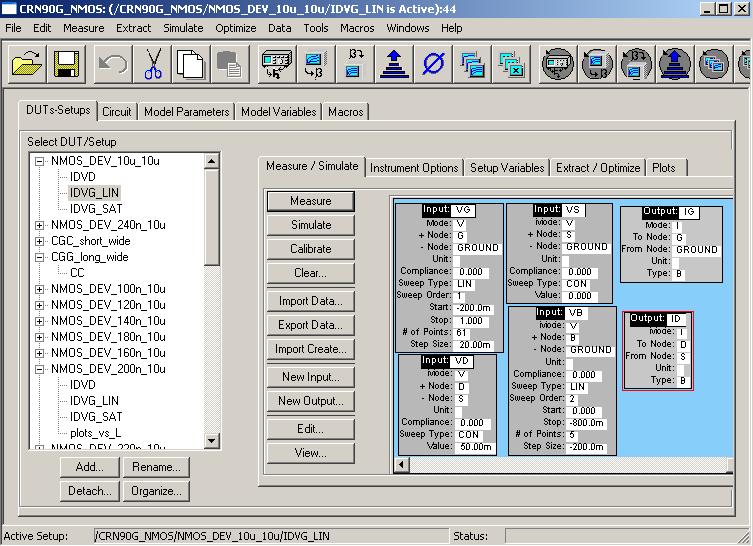Collapse the NMOS_DEV_10u_10u tree node
Viewport: 753px width, 546px height.
(40, 161)
